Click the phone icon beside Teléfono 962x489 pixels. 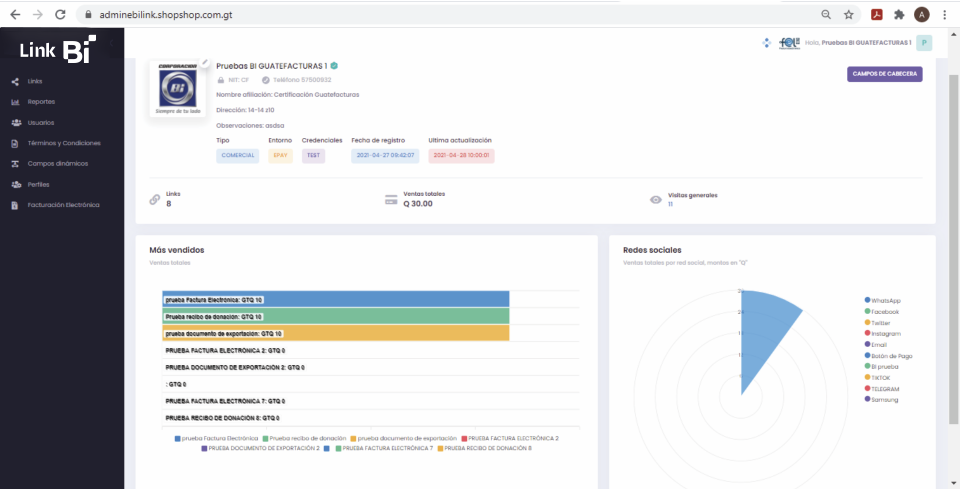(x=266, y=80)
